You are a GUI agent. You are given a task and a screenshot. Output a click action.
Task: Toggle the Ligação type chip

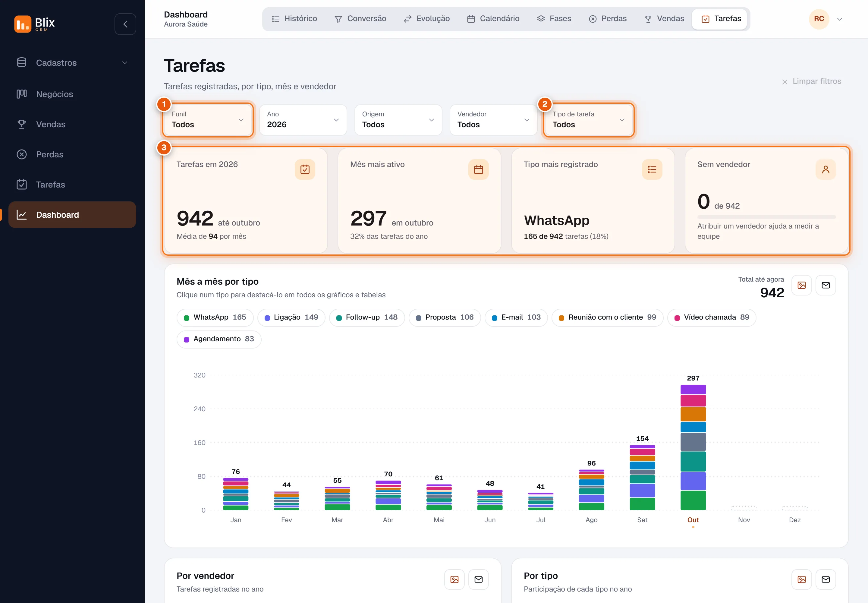[x=291, y=317]
